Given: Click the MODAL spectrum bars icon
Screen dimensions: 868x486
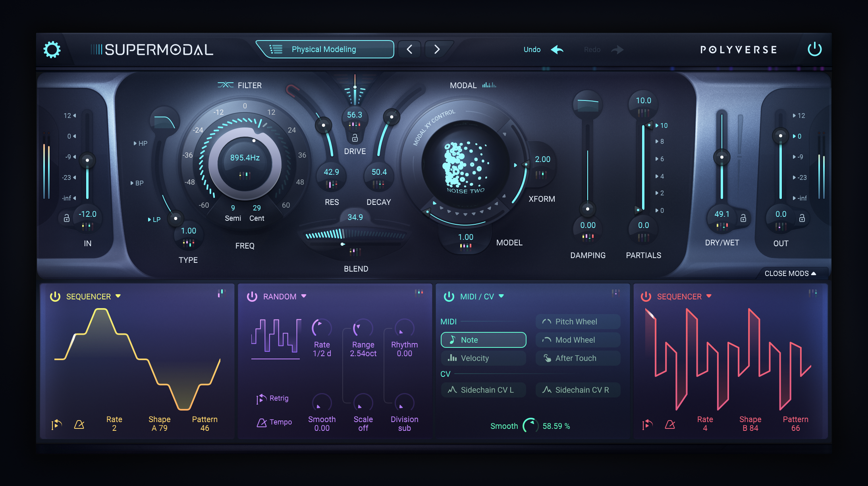Looking at the screenshot, I should click(489, 85).
